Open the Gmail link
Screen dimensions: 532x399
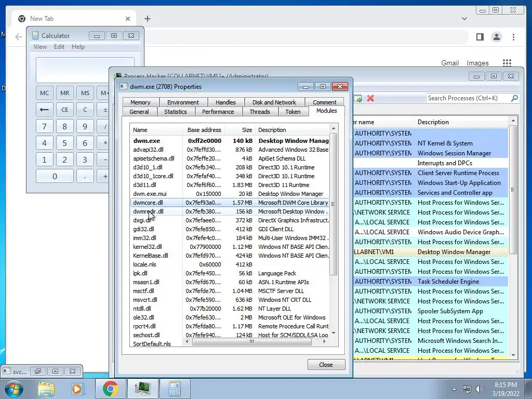(x=450, y=63)
